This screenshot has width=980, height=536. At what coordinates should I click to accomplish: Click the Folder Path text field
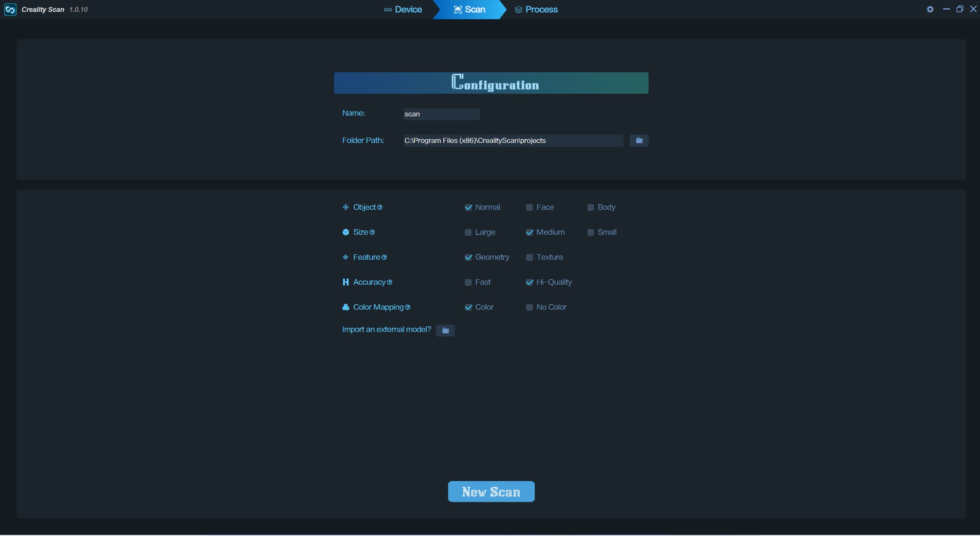tap(513, 141)
